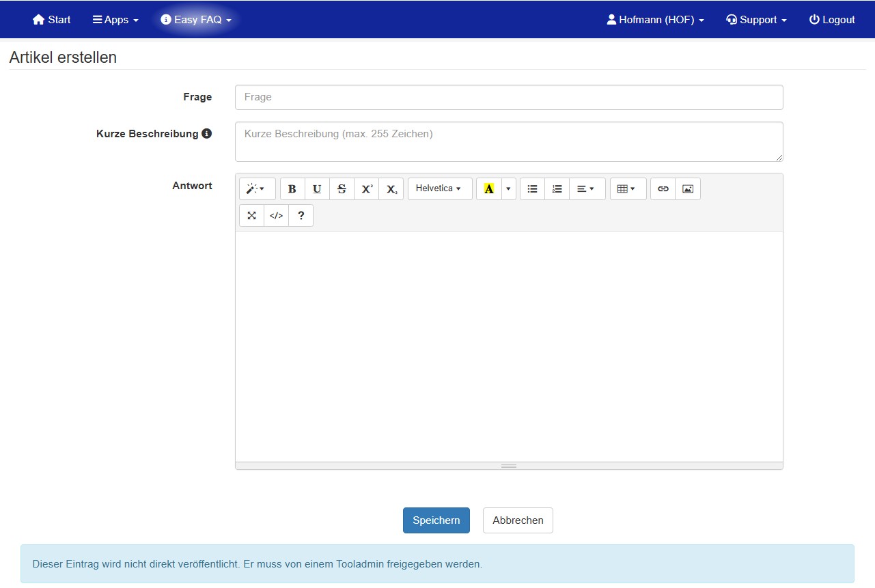
Task: Insert an unordered bullet list
Action: pos(533,189)
